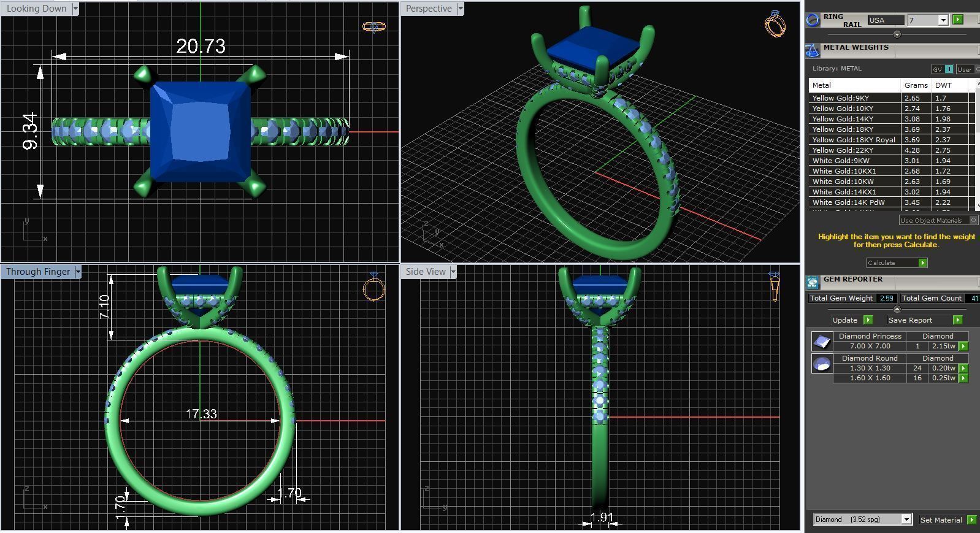
Task: Click the Side View viewport label
Action: point(426,272)
